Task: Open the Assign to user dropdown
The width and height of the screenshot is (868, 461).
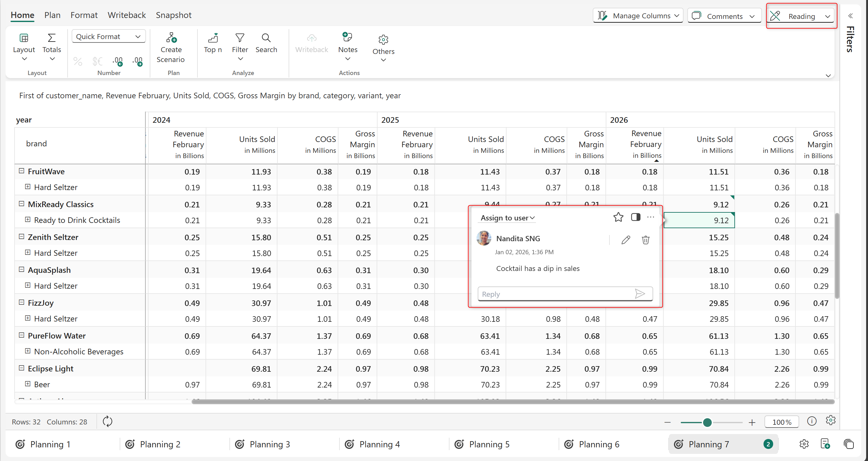Action: [x=507, y=218]
